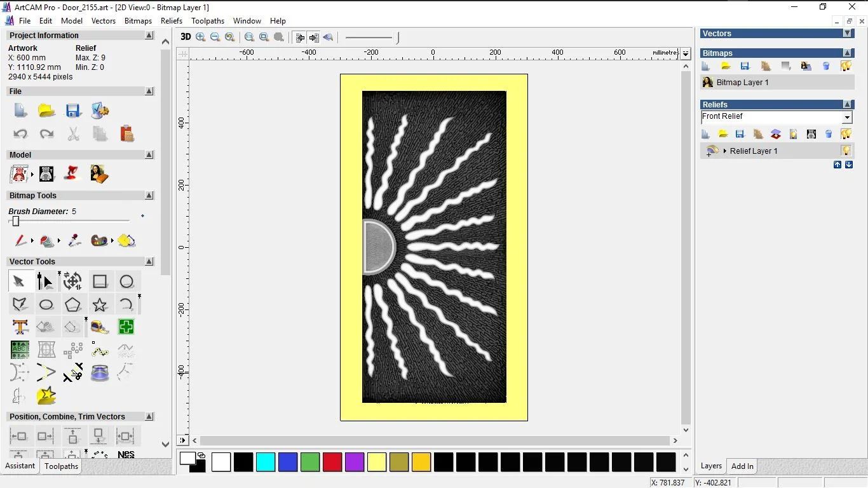Click the Open file folder icon
The image size is (868, 488).
(46, 111)
